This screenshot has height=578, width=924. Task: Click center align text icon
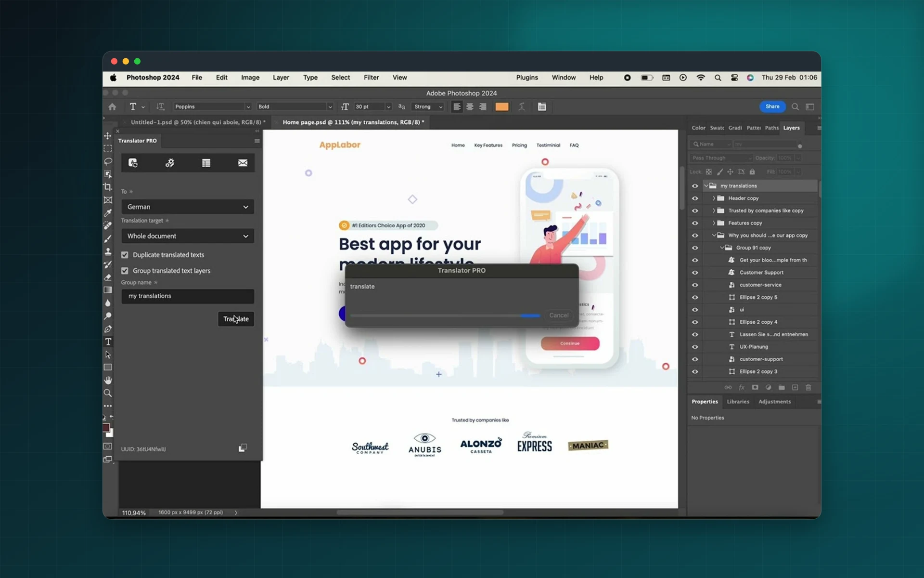[x=470, y=106]
